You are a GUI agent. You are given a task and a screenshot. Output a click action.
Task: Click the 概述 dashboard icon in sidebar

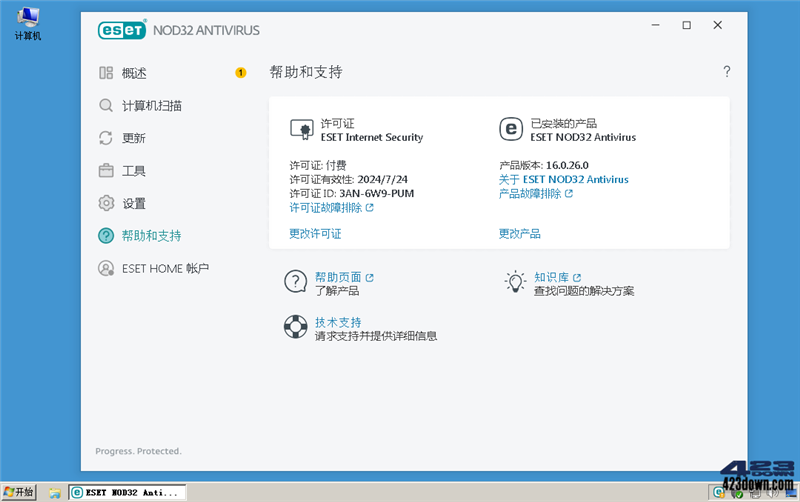coord(106,73)
